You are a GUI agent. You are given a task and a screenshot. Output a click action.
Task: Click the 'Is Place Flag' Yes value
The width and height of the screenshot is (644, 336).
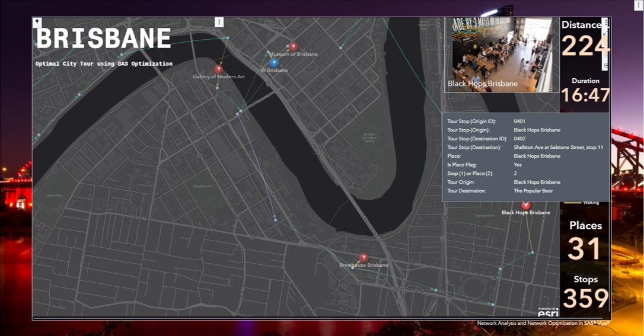(x=518, y=165)
